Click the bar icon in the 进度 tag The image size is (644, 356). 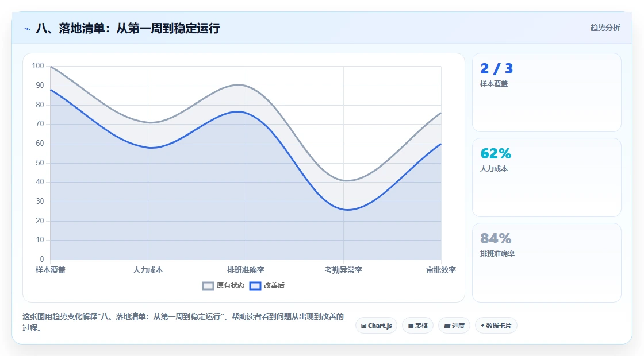(x=447, y=326)
